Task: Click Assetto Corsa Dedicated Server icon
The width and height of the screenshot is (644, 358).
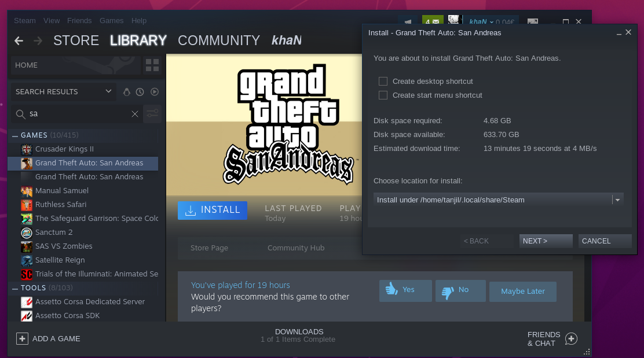Action: coord(27,302)
